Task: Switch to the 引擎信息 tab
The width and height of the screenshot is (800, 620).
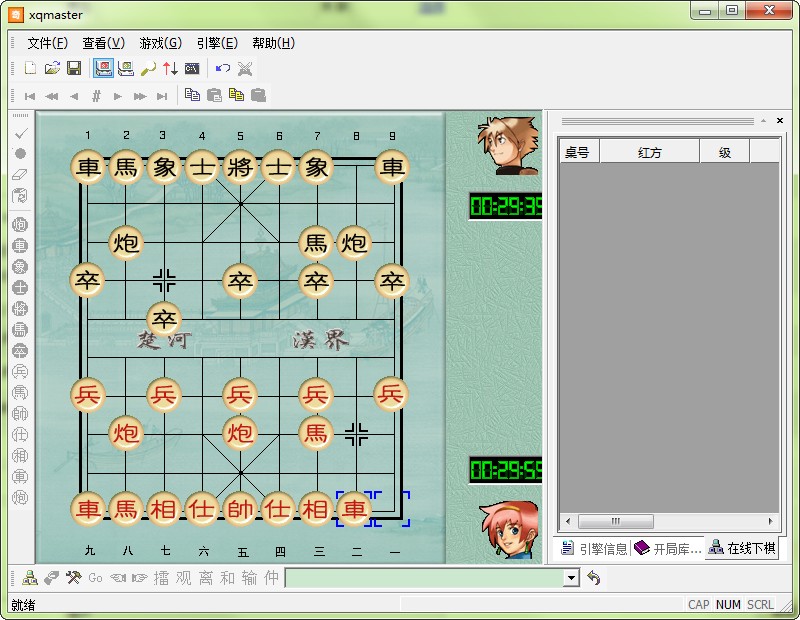Action: (595, 549)
